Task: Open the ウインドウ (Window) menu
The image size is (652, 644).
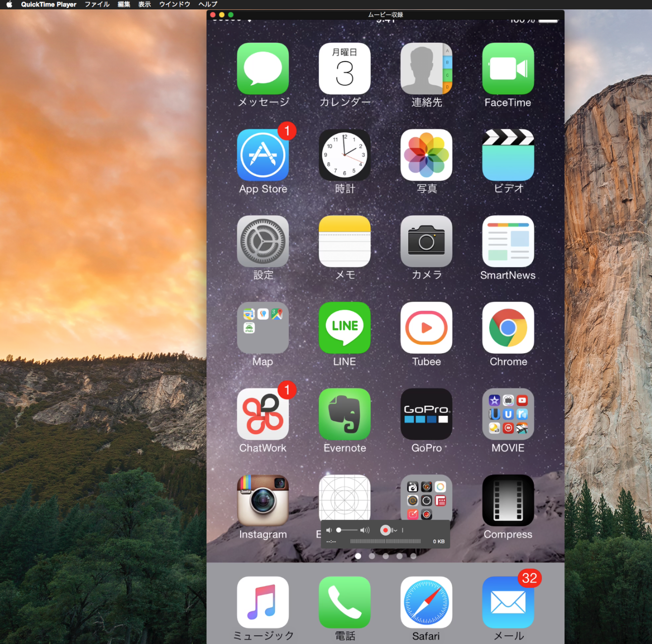Action: [175, 4]
